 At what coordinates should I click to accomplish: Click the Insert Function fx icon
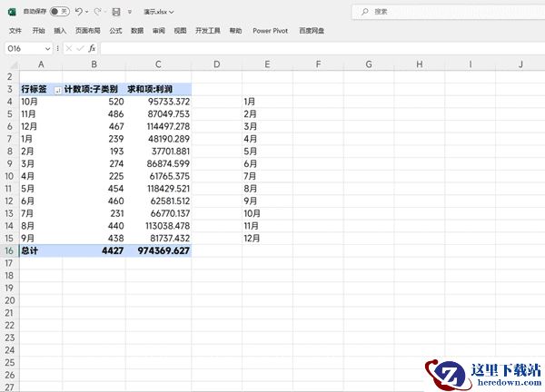(x=92, y=48)
